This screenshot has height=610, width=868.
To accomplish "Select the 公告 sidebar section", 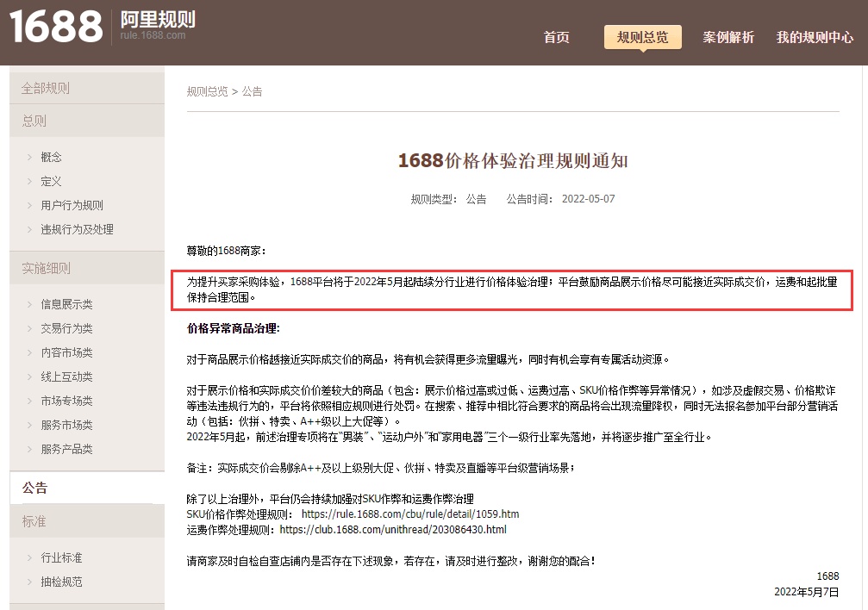I will pos(87,488).
